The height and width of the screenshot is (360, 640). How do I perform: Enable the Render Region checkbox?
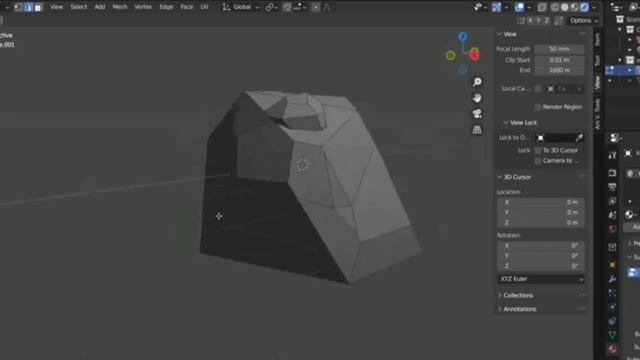(538, 107)
